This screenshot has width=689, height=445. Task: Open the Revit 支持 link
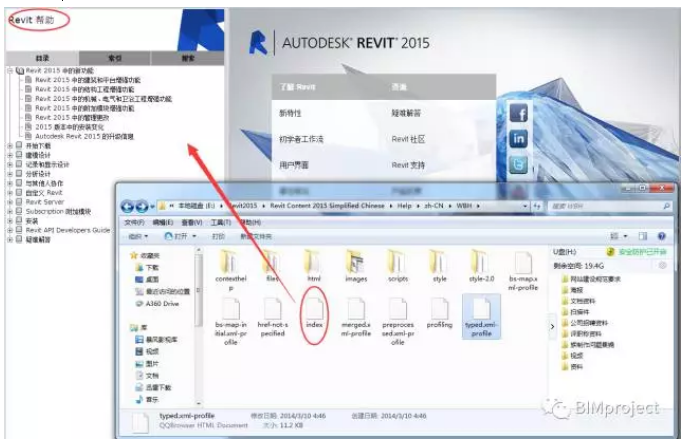point(408,165)
